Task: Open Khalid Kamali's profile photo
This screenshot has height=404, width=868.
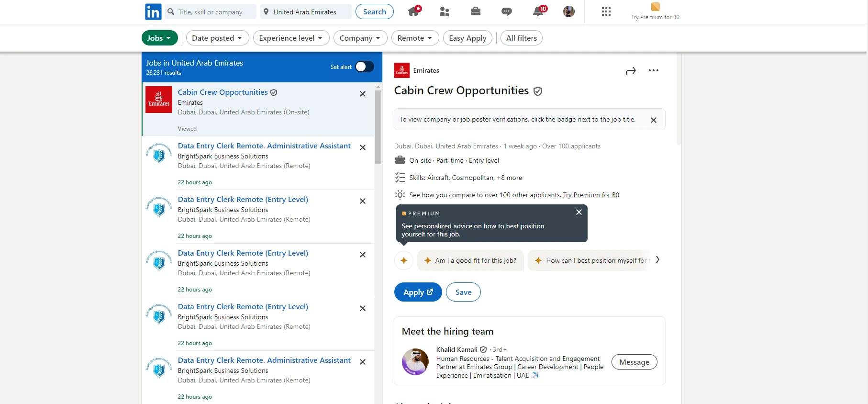Action: click(x=415, y=362)
